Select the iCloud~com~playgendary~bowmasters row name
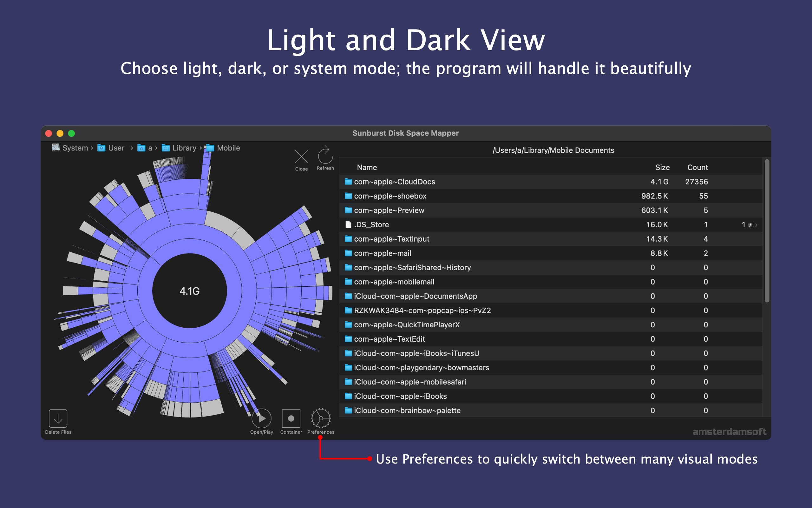 click(422, 368)
